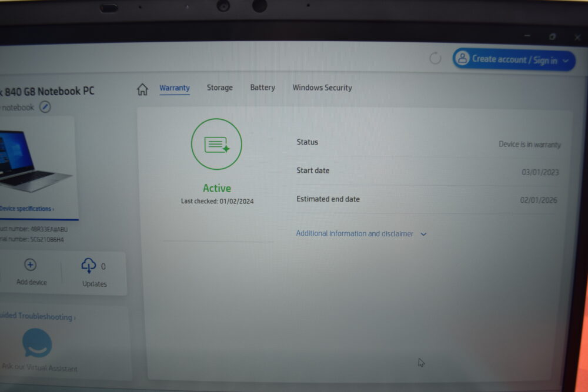Click the estimated end date value 02/01/2026
The width and height of the screenshot is (588, 392).
539,200
